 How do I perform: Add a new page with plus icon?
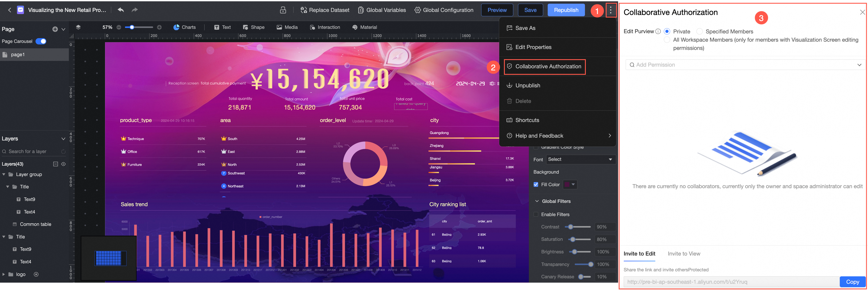pyautogui.click(x=55, y=29)
